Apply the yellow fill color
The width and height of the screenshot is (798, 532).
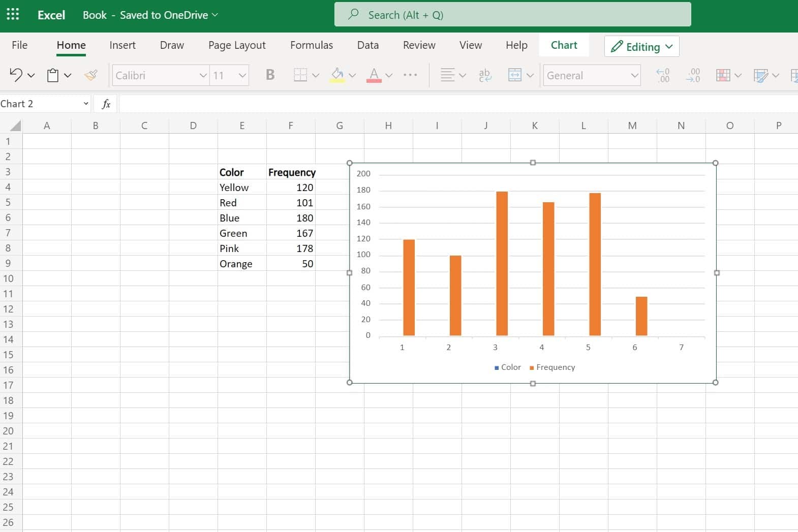(337, 75)
